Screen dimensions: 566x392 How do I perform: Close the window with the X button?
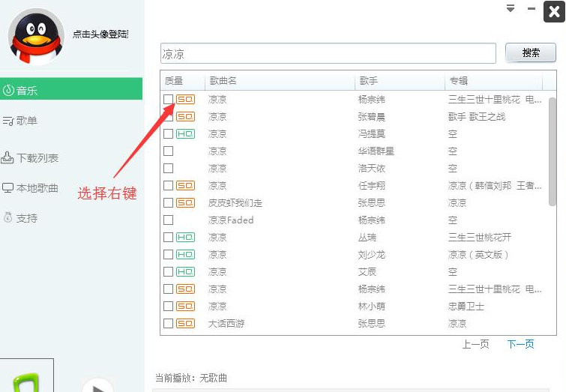click(554, 11)
